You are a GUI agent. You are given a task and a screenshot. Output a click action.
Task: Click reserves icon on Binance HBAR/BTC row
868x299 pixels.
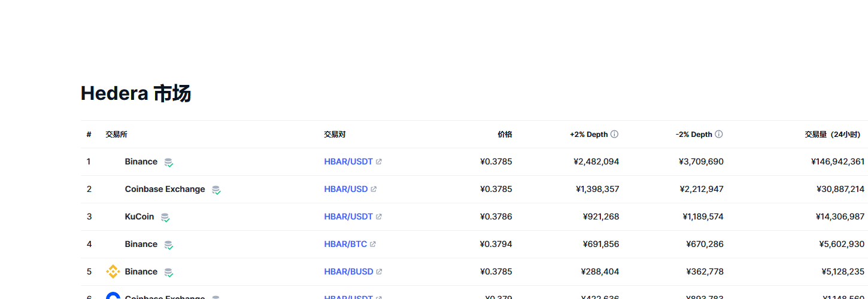[169, 245]
